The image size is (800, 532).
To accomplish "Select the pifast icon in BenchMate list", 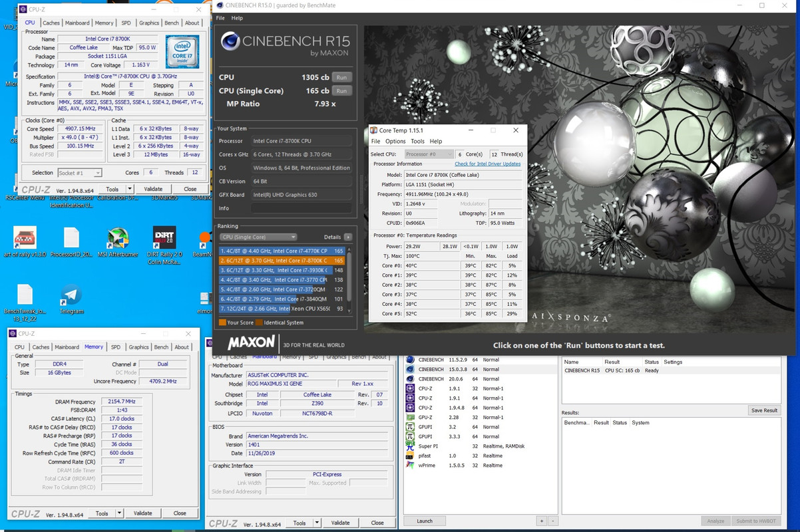I will [x=410, y=456].
